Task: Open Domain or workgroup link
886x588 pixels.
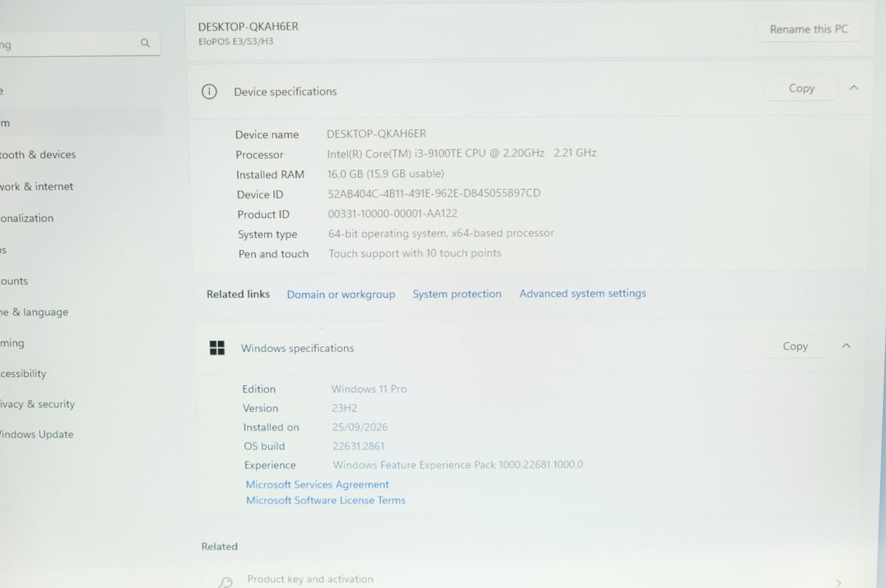Action: pyautogui.click(x=341, y=294)
